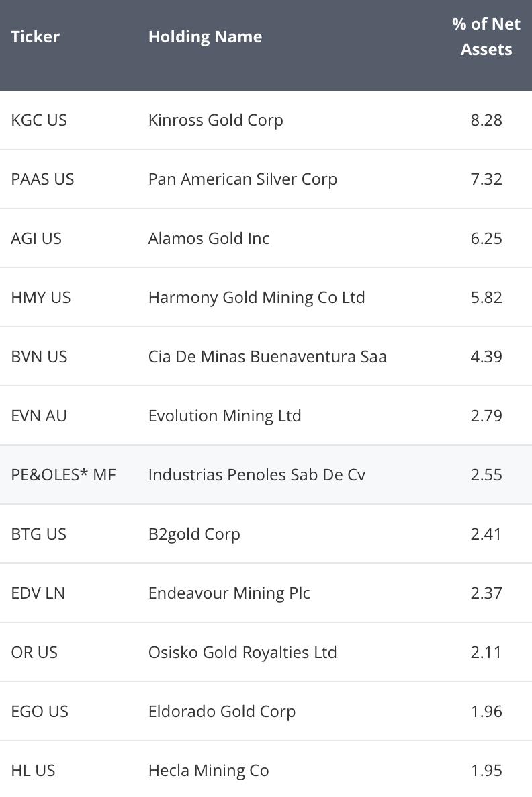The width and height of the screenshot is (532, 797).
Task: Click the PE&OLES* MF ticker
Action: [64, 474]
